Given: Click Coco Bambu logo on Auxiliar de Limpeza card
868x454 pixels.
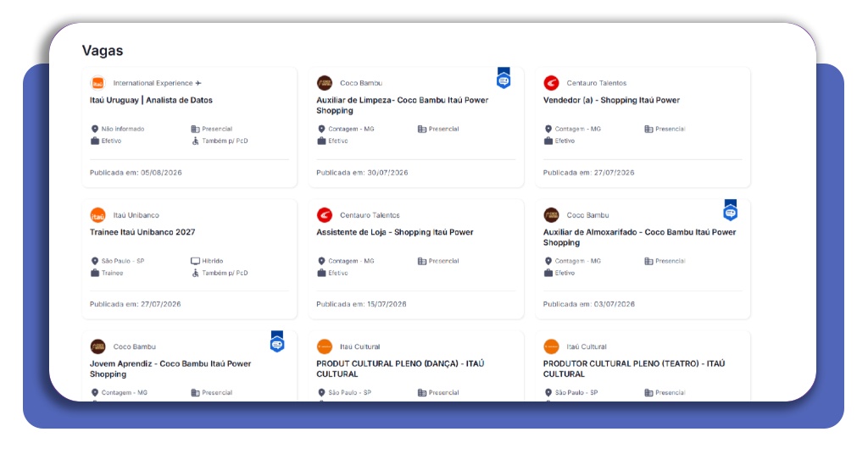Looking at the screenshot, I should click(x=325, y=83).
